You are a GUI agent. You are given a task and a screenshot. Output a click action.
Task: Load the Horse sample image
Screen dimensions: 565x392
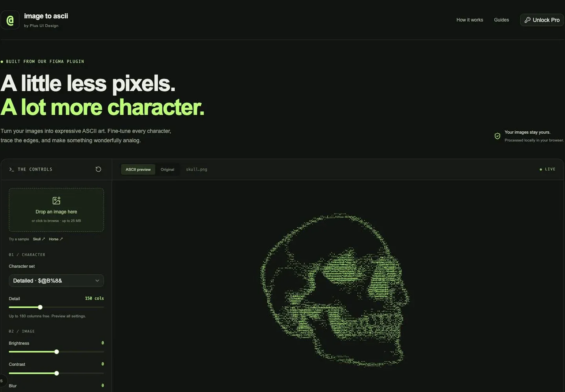(x=56, y=239)
